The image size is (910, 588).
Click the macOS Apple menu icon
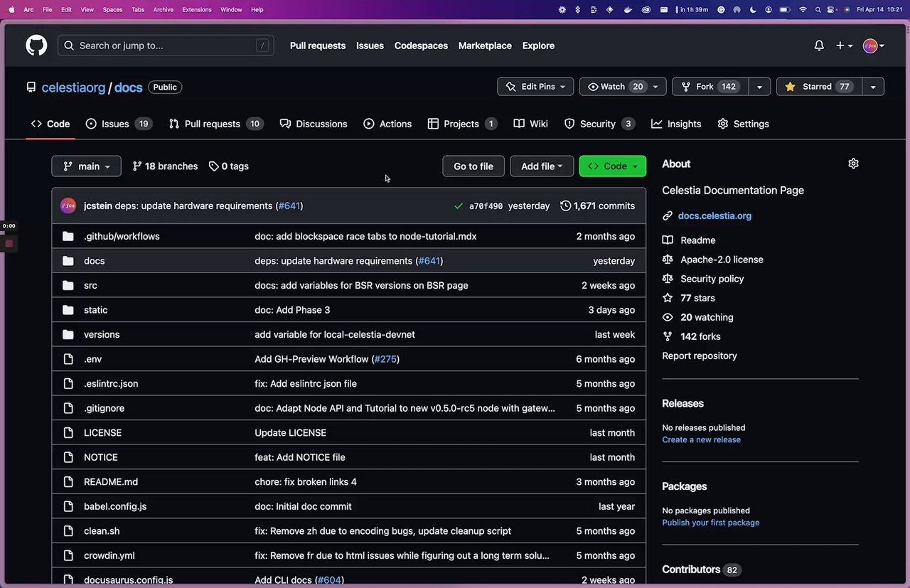[11, 9]
